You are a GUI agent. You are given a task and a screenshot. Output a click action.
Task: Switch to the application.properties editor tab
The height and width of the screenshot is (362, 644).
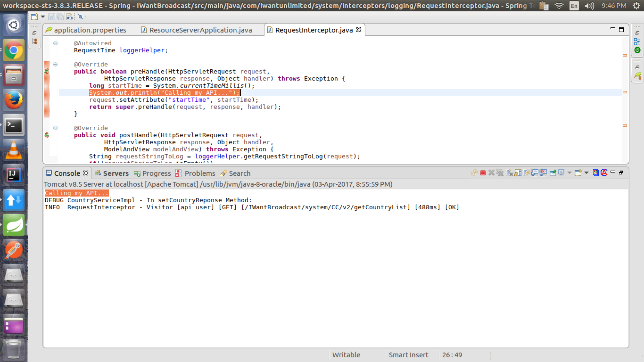point(90,30)
